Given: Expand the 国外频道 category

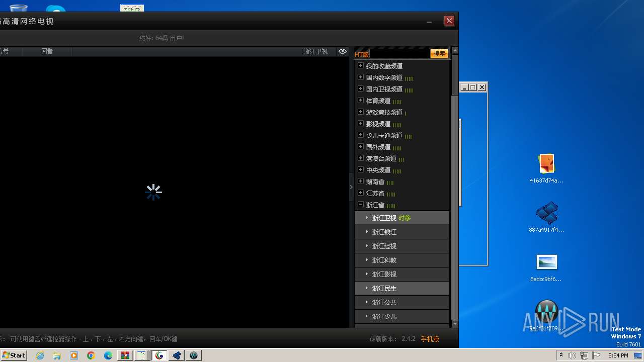Looking at the screenshot, I should [361, 146].
